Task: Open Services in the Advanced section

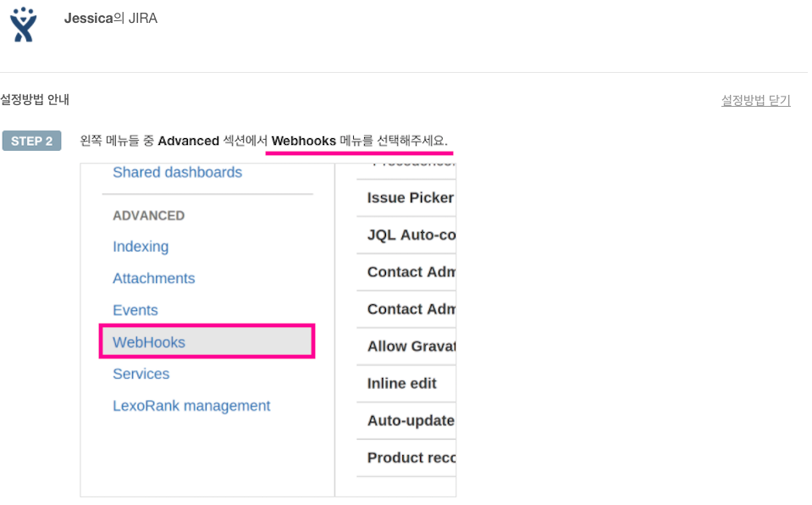Action: [141, 374]
